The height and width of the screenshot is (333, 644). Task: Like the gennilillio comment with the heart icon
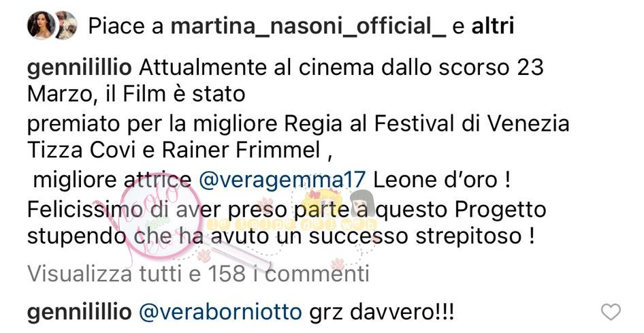[611, 313]
